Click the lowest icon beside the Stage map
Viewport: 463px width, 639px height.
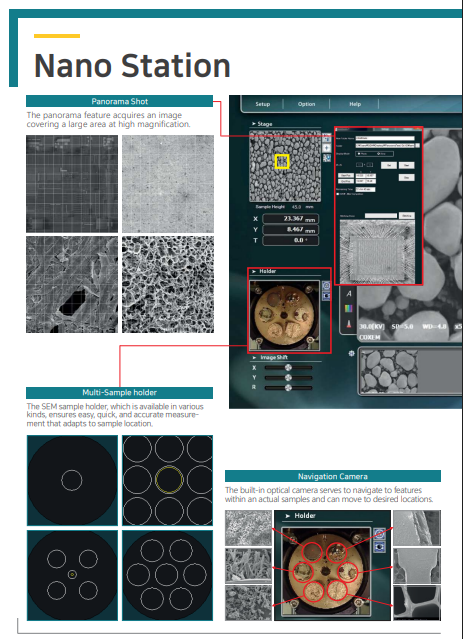(327, 158)
